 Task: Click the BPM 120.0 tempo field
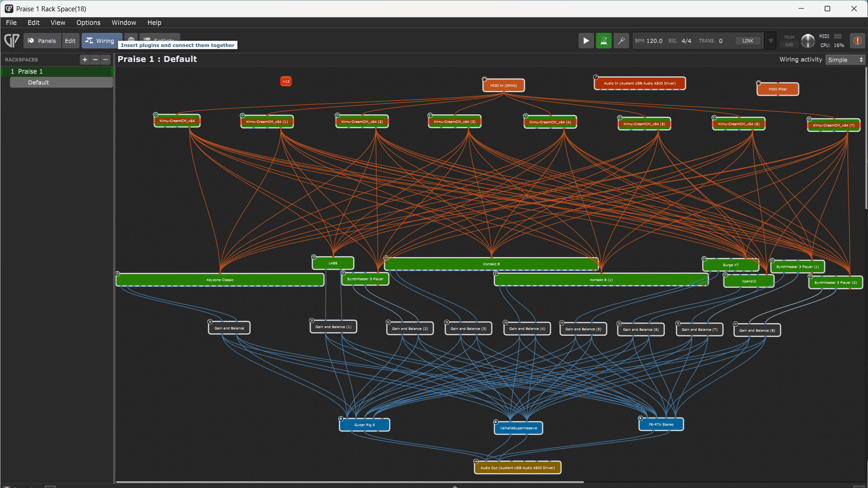pyautogui.click(x=654, y=41)
